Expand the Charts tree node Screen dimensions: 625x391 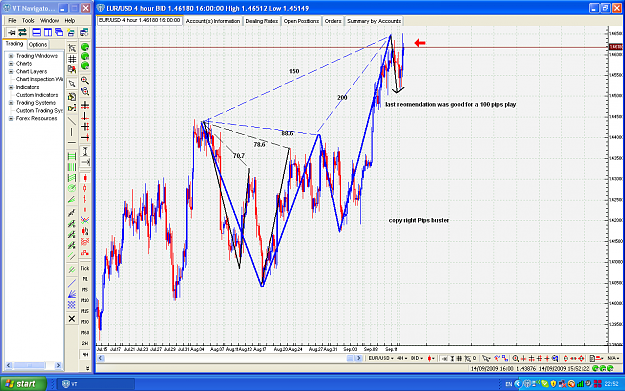pyautogui.click(x=11, y=64)
